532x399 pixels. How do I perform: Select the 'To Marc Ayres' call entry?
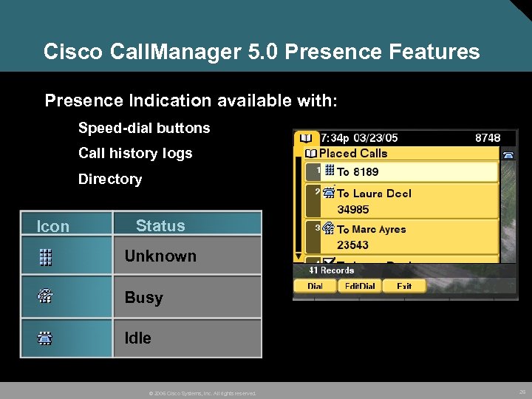click(402, 237)
